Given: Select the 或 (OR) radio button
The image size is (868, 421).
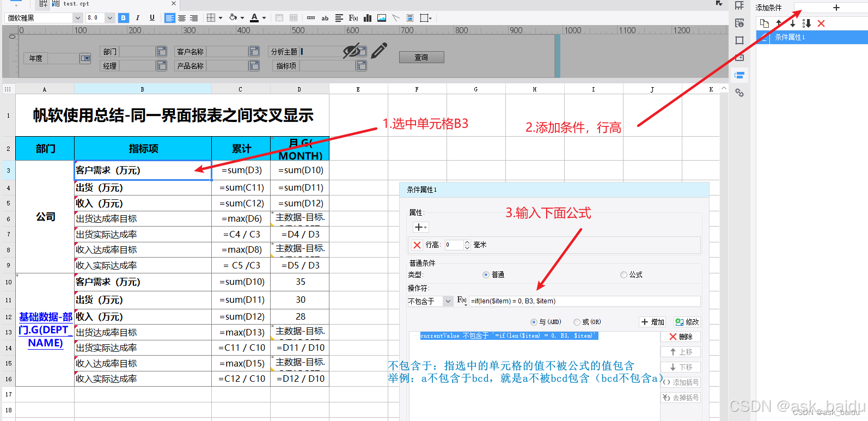Looking at the screenshot, I should coord(577,322).
